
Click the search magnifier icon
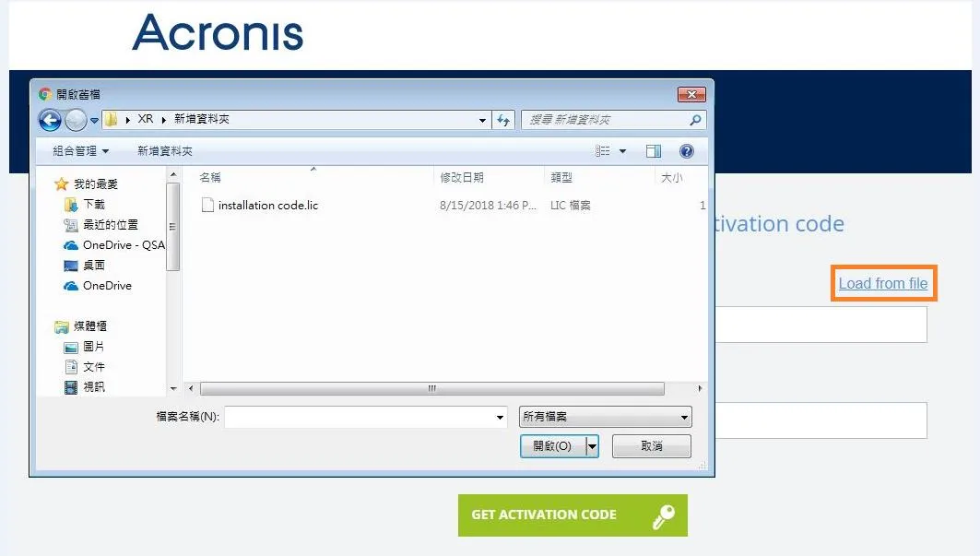(x=695, y=120)
